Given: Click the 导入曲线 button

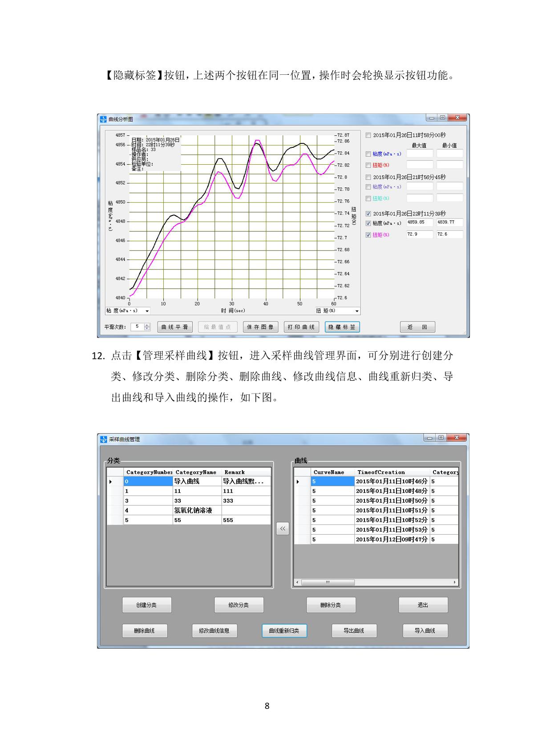Looking at the screenshot, I should pyautogui.click(x=425, y=631).
